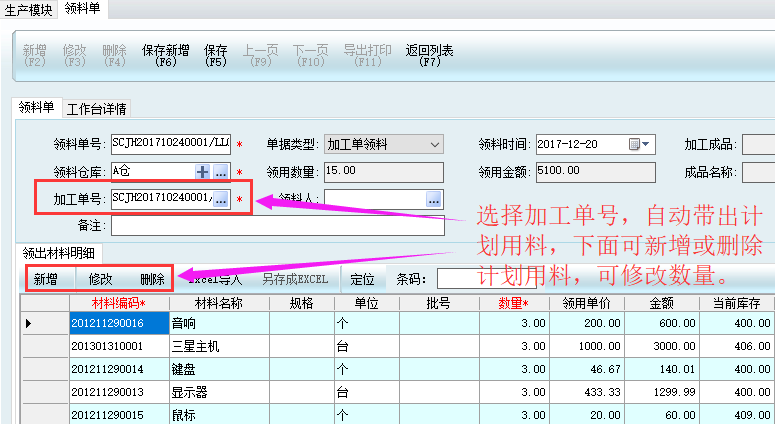Select the 领出材料明细 tab

[58, 253]
